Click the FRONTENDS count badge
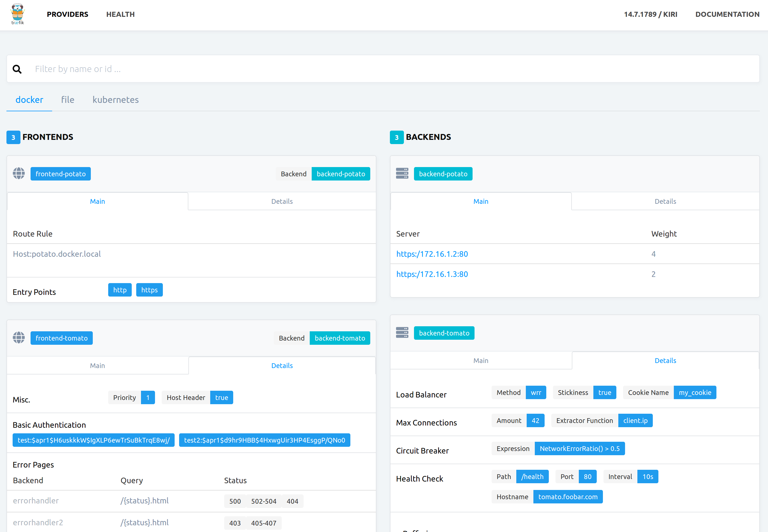 (x=13, y=137)
